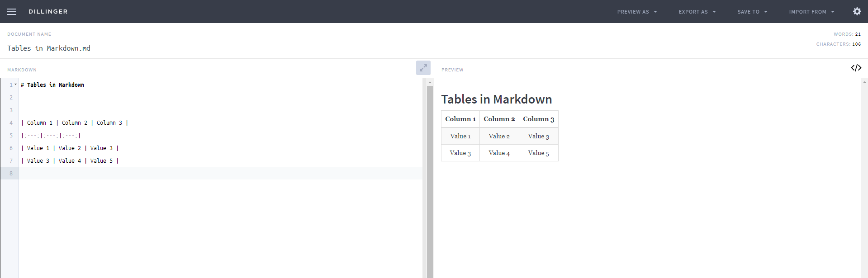Screen dimensions: 868x278
Task: Collapse the heading fold arrow on line 1
Action: coord(16,85)
